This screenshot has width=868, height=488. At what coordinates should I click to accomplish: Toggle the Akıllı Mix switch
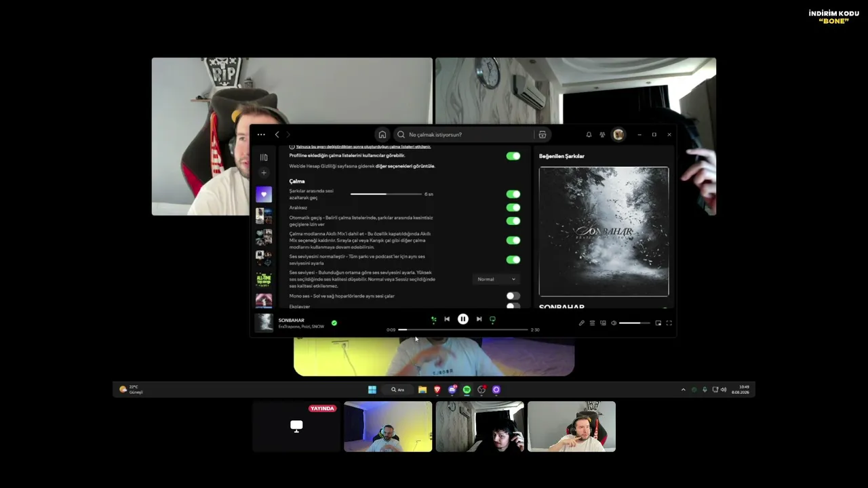click(x=513, y=240)
